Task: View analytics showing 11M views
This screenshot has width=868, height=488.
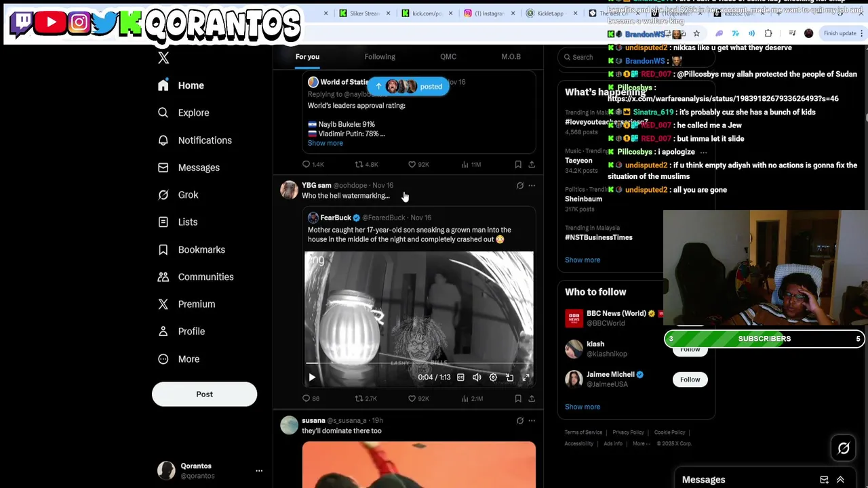Action: pos(471,164)
